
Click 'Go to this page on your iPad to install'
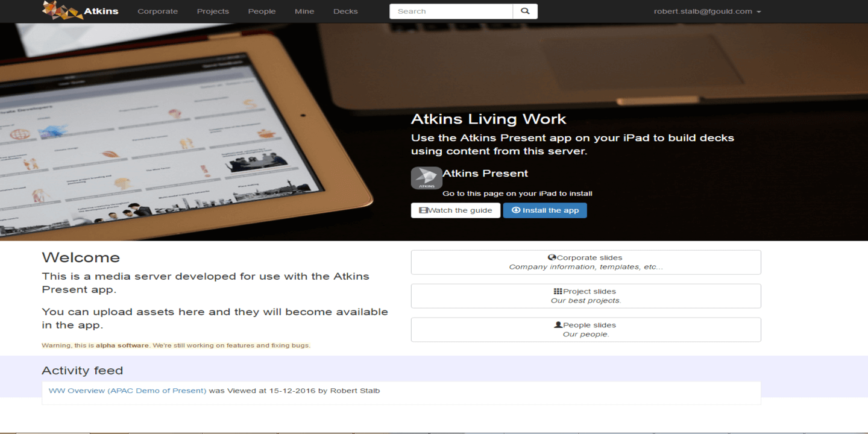point(517,193)
